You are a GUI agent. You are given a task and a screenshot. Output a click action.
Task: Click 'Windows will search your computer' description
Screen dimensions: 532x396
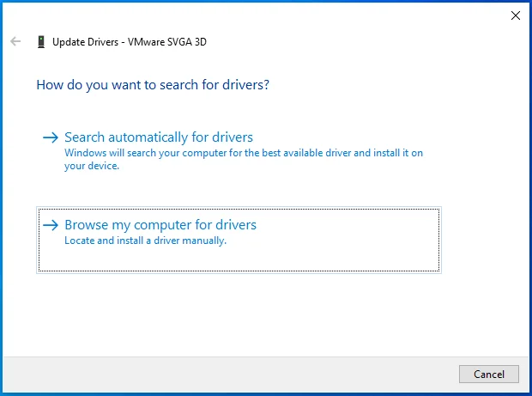point(244,159)
